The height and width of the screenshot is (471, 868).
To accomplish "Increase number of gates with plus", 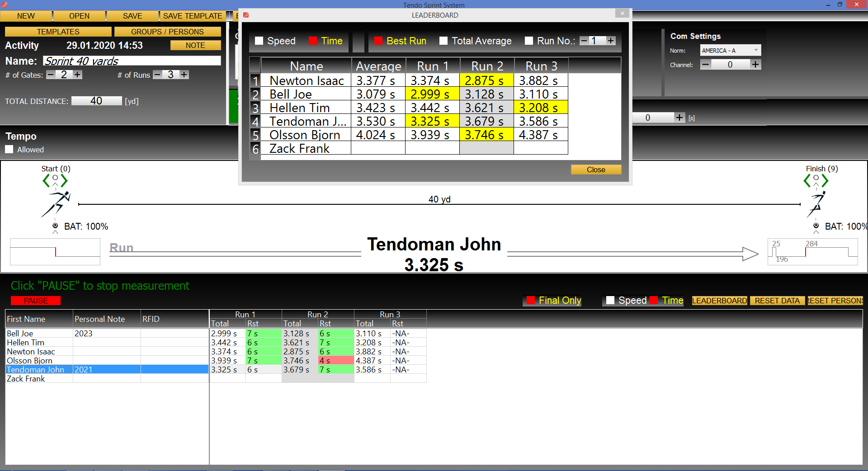I will pos(78,75).
